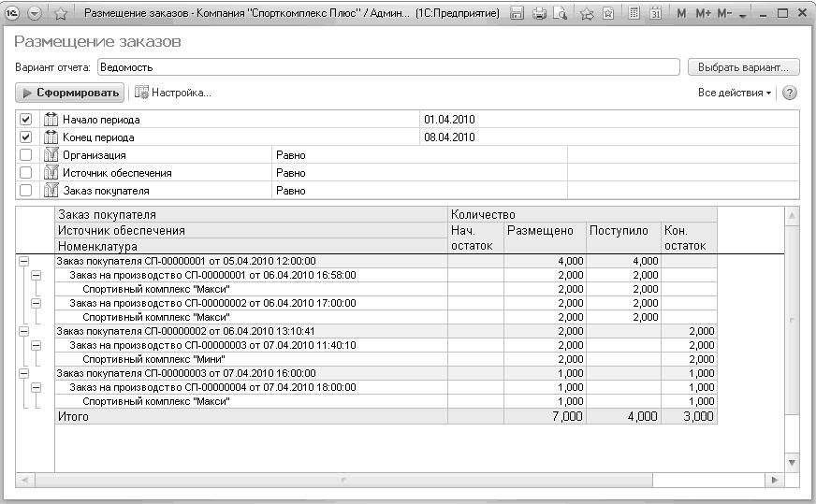Image resolution: width=816 pixels, height=504 pixels.
Task: Click the favorites star beside the title
Action: (61, 13)
